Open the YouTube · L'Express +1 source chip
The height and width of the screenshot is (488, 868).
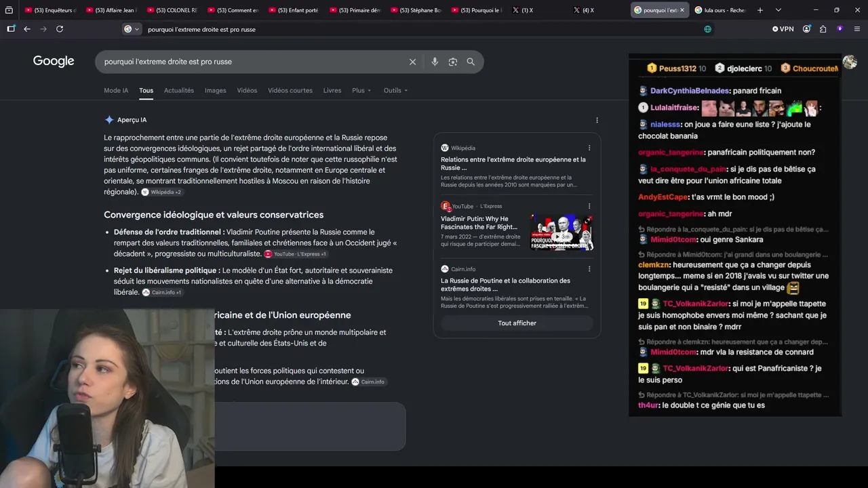296,254
